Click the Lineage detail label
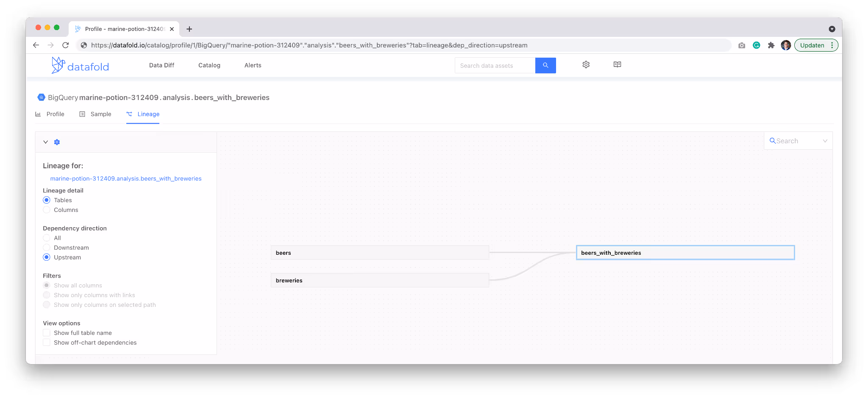This screenshot has width=868, height=398. pos(63,190)
